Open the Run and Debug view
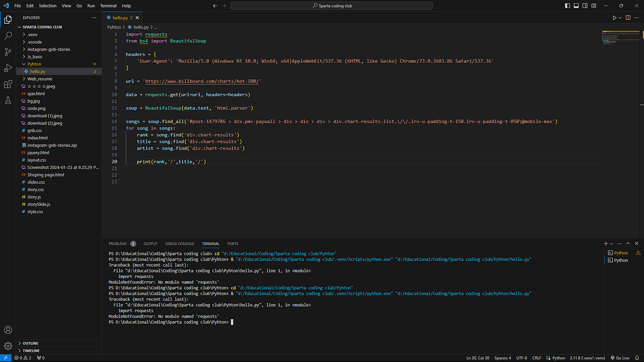644x362 pixels. click(8, 68)
